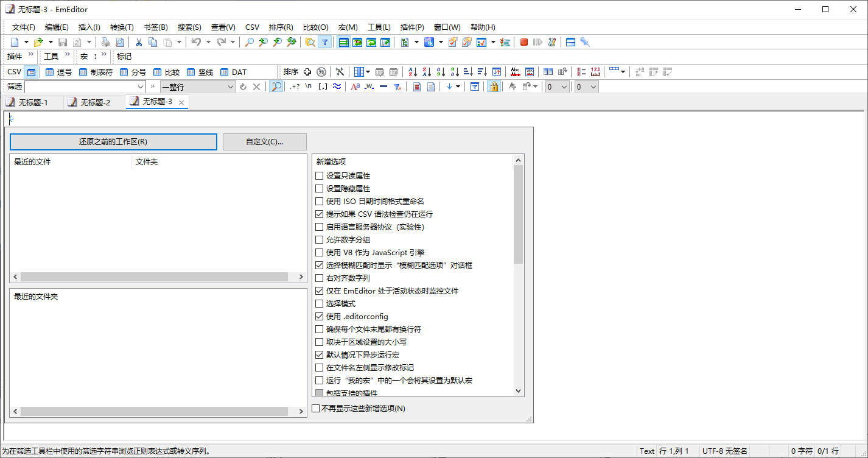Switch to the 无标题-1 tab
This screenshot has width=868, height=458.
[x=32, y=102]
